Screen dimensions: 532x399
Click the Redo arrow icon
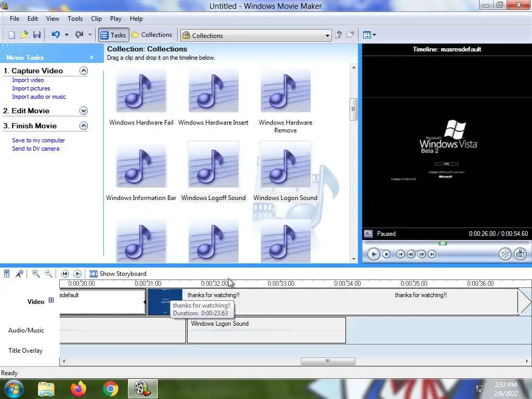(79, 35)
